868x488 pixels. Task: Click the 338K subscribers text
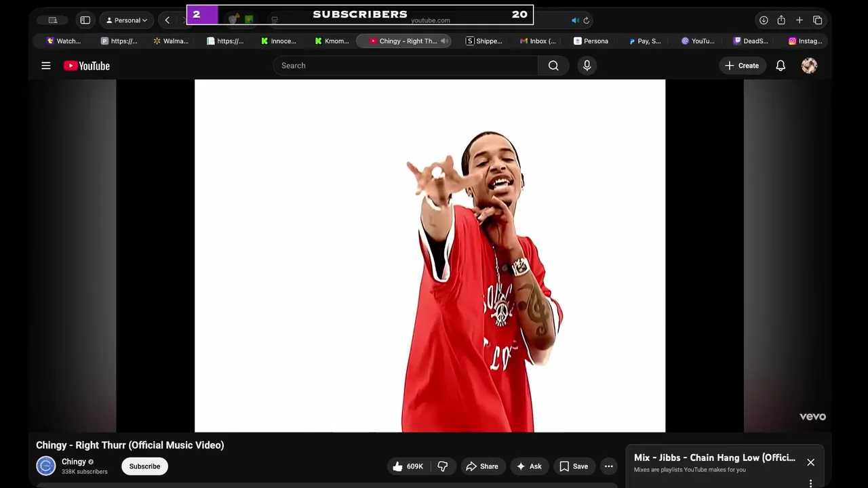tap(85, 472)
